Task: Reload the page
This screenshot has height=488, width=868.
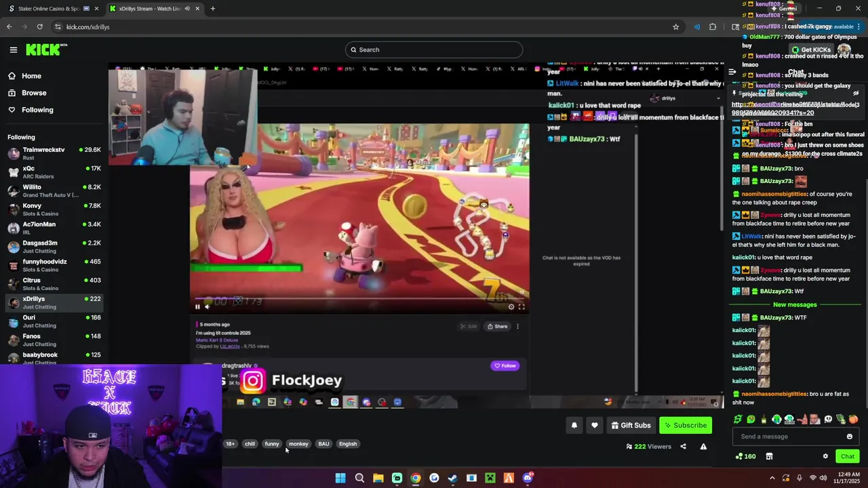Action: click(x=40, y=26)
